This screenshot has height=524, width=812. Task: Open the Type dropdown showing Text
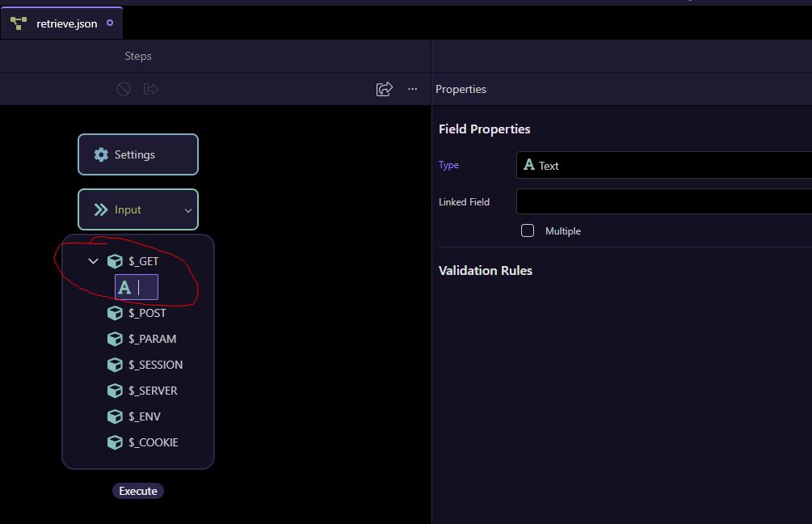[664, 165]
